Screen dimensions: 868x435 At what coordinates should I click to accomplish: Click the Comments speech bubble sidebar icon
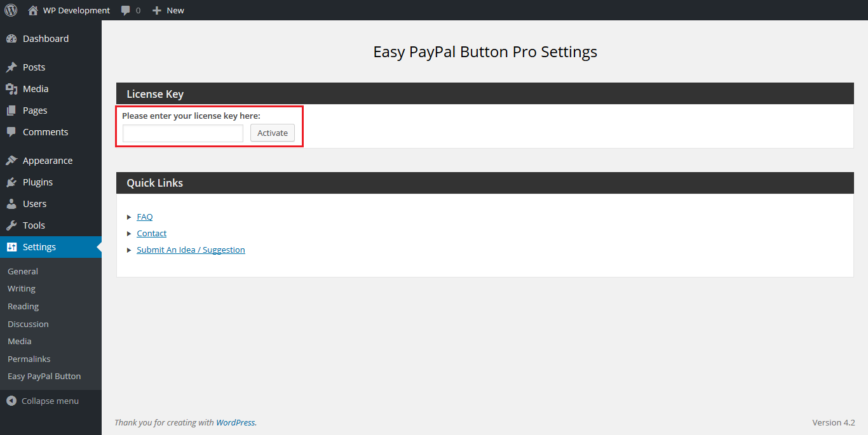pos(11,132)
